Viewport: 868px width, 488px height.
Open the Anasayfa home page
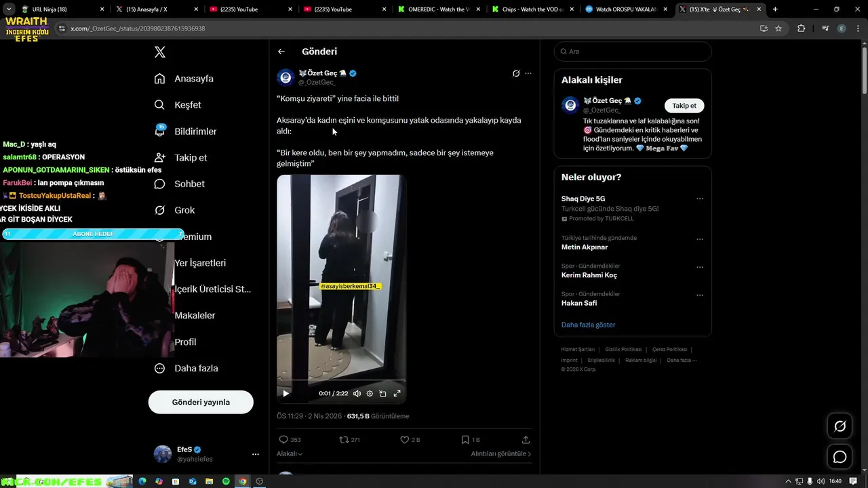point(184,79)
